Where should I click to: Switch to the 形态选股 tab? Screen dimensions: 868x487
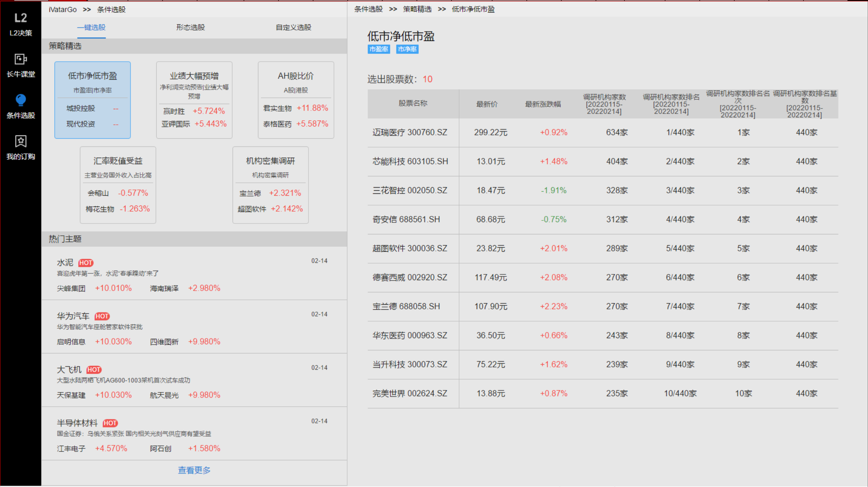click(x=190, y=27)
